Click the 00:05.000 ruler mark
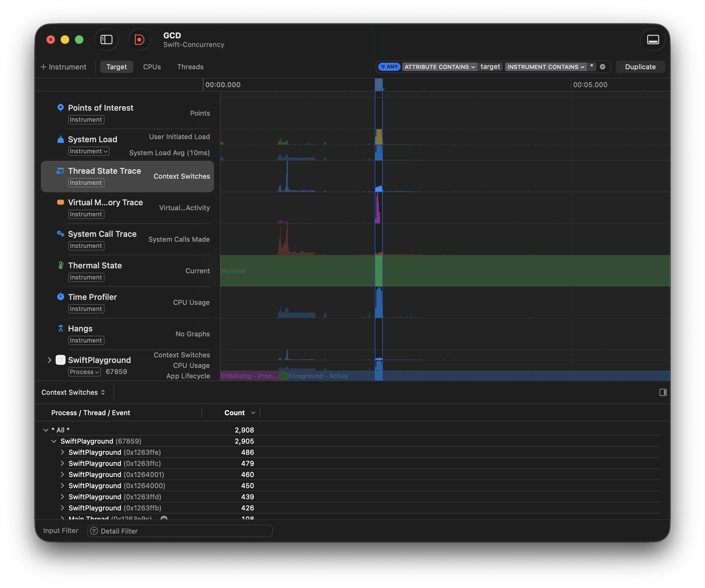Screen dimensions: 705x588 point(590,85)
